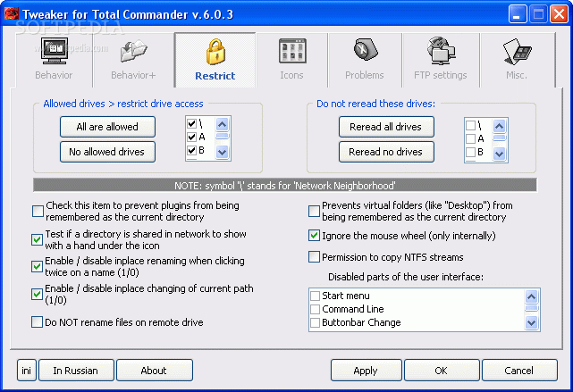Open the FTP settings computer icon

tap(441, 51)
